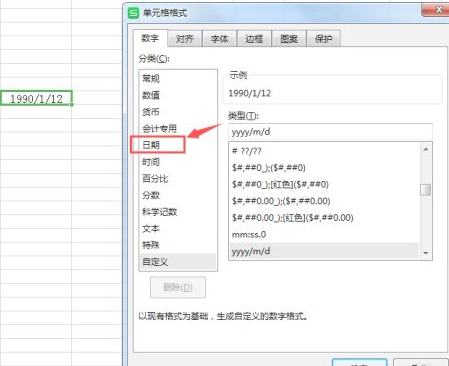Open the 字体 tab
Screen dimensions: 449x366
point(219,39)
